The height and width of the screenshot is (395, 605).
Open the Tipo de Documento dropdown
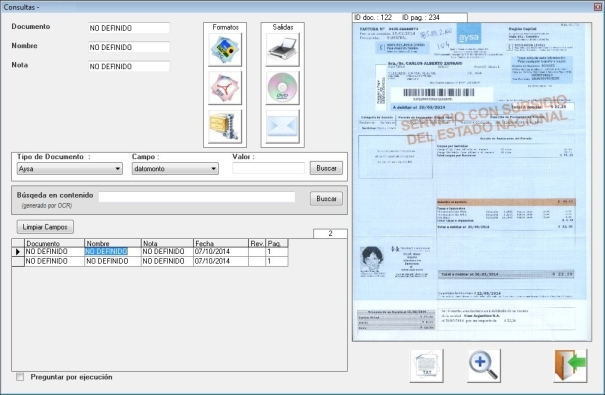(x=70, y=169)
